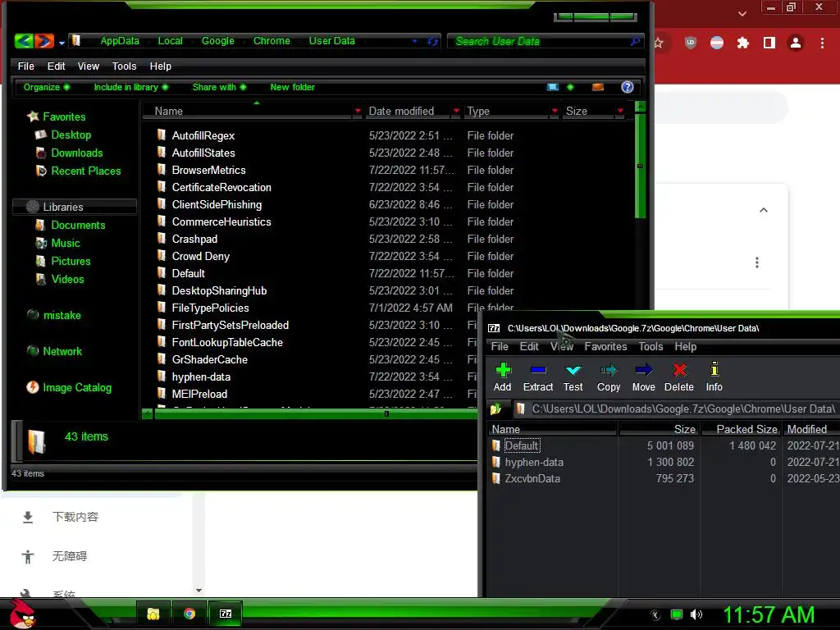Click the 7-Zip Delete button
Screen dimensions: 840x630
pyautogui.click(x=678, y=377)
